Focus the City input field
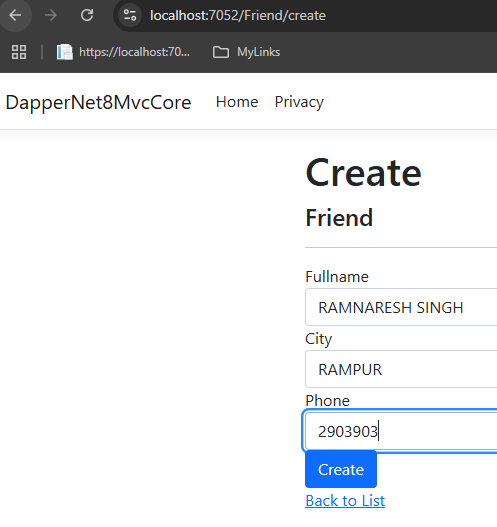The width and height of the screenshot is (497, 527). click(401, 369)
